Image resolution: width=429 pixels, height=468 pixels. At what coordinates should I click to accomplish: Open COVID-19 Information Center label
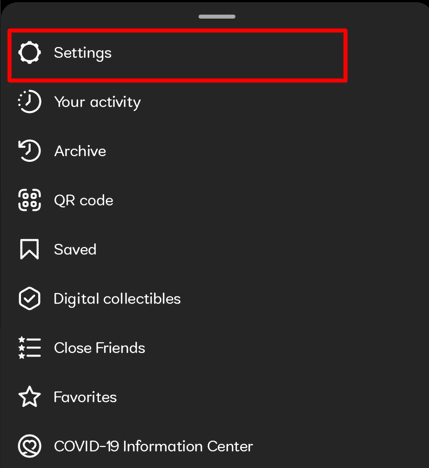[x=153, y=446]
